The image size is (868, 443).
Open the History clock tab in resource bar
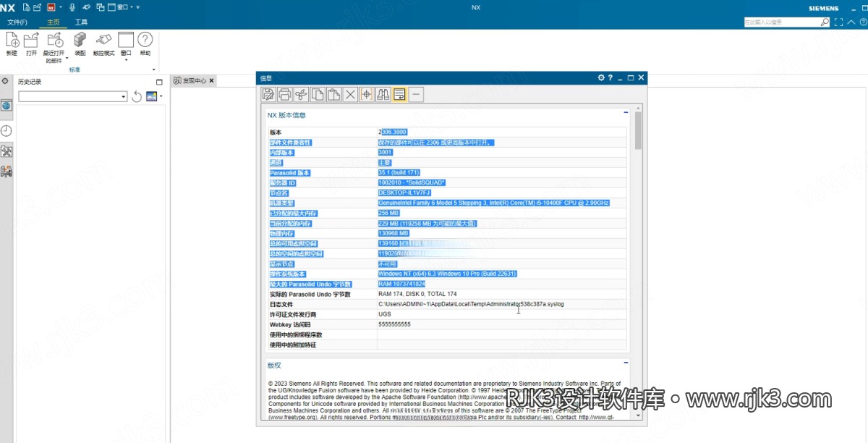(x=6, y=130)
